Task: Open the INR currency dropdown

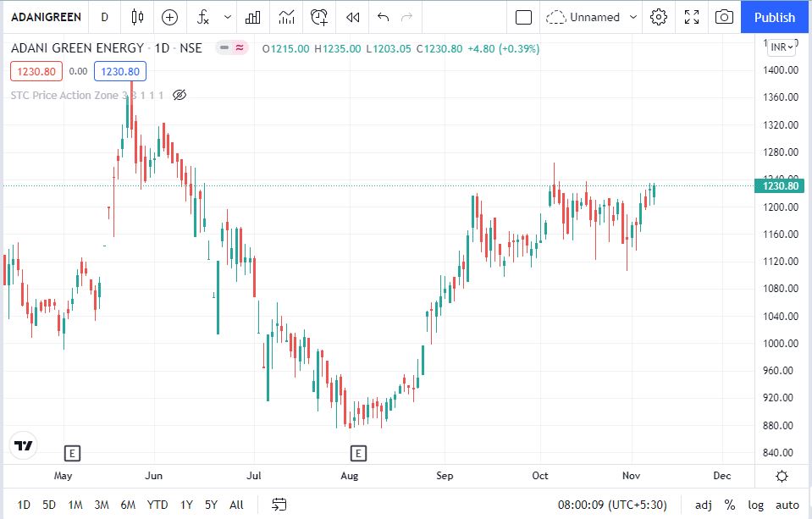Action: 782,47
